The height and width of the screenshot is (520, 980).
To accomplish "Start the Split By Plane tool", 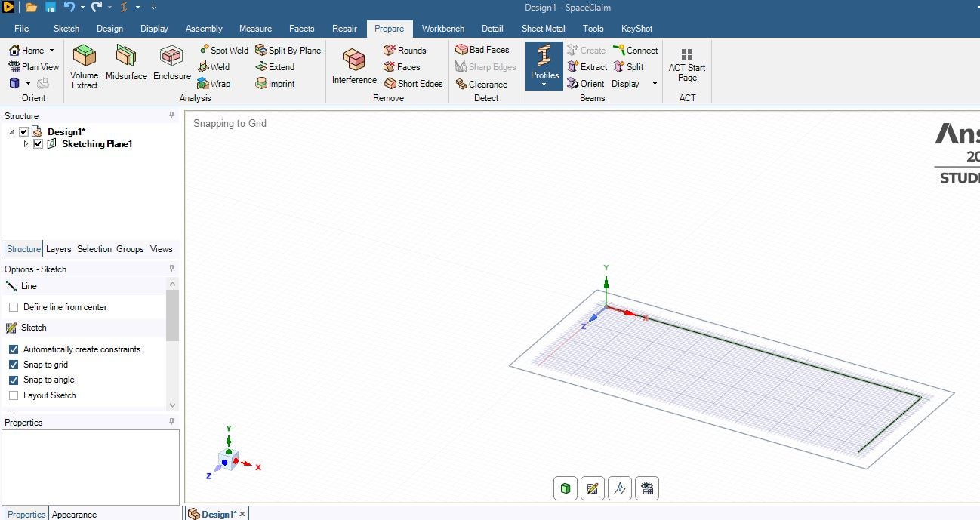I will tap(288, 51).
